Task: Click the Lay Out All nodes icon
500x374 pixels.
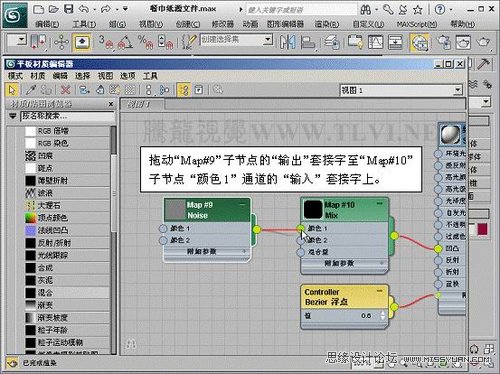Action: click(149, 90)
